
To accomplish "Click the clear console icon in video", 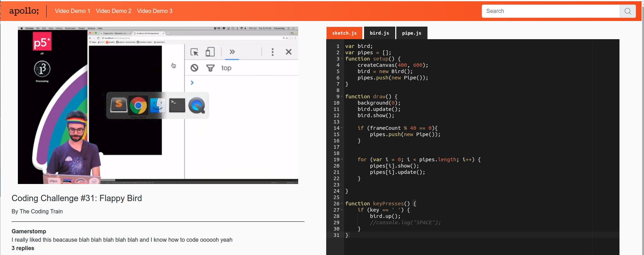I will coord(194,68).
